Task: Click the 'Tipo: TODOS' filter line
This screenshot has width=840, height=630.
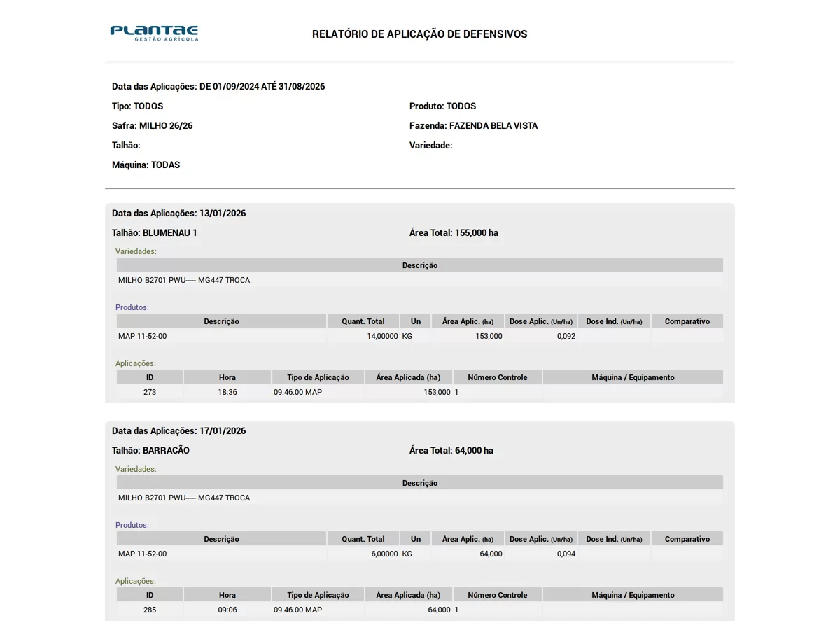Action: tap(138, 106)
